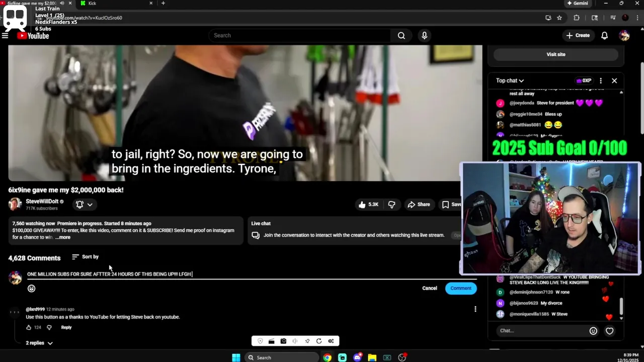
Task: Send a heart reaction in chat
Action: pyautogui.click(x=609, y=331)
